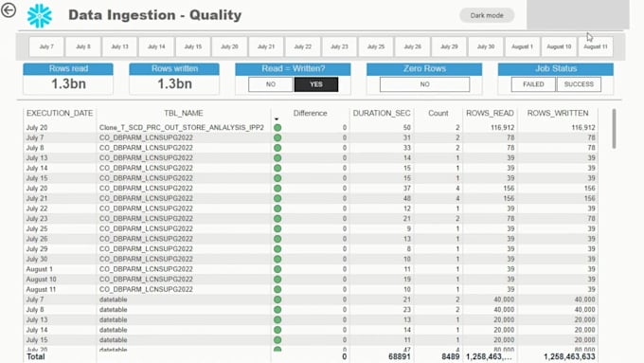644x363 pixels.
Task: Click green status dot in July 8 CO_DBPARM row
Action: coord(277,148)
